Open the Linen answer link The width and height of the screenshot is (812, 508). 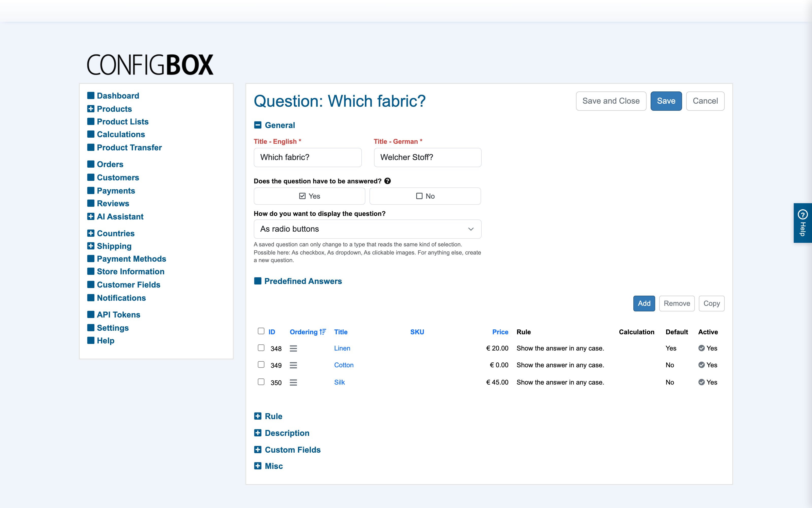coord(342,348)
